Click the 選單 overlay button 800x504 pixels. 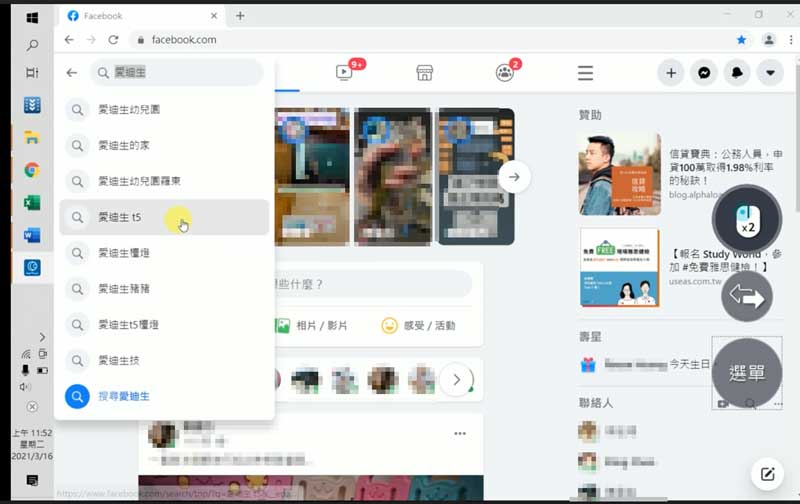point(747,373)
